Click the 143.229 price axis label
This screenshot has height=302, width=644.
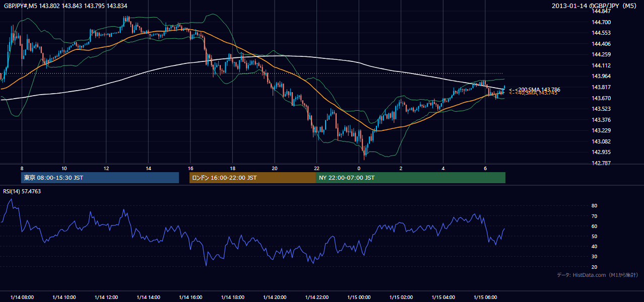602,130
